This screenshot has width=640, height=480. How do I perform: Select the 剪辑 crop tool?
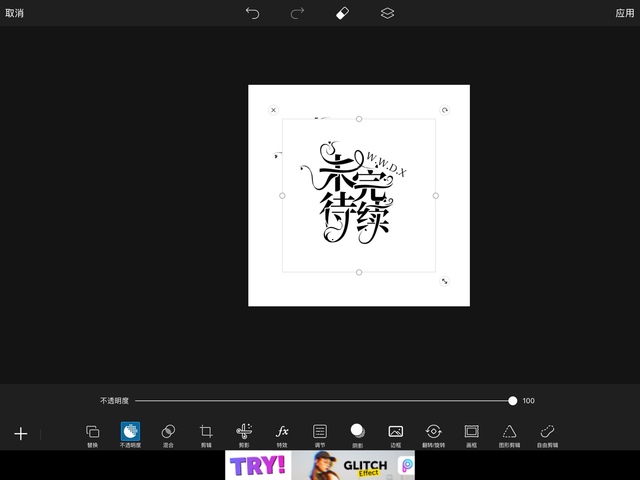pyautogui.click(x=206, y=434)
